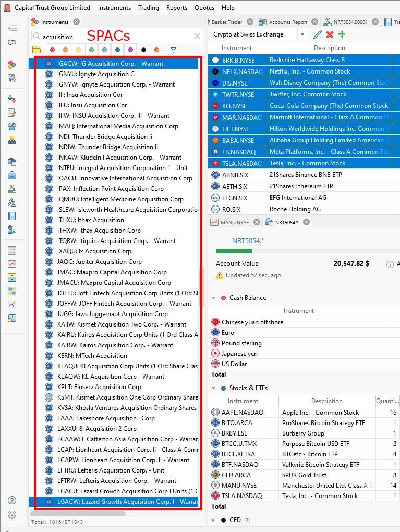Toggle the purple color filter dot

click(x=130, y=50)
